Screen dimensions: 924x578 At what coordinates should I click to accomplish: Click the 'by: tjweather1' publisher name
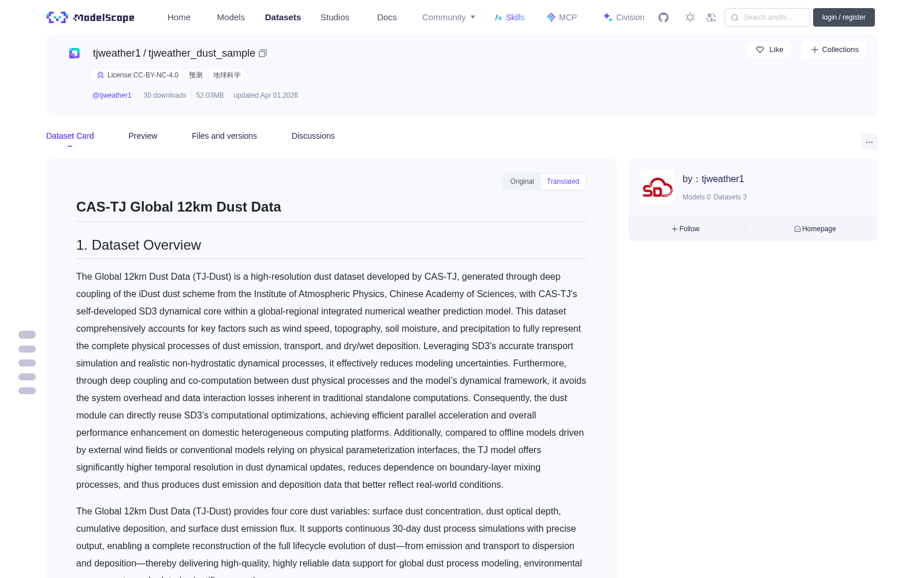tap(713, 179)
